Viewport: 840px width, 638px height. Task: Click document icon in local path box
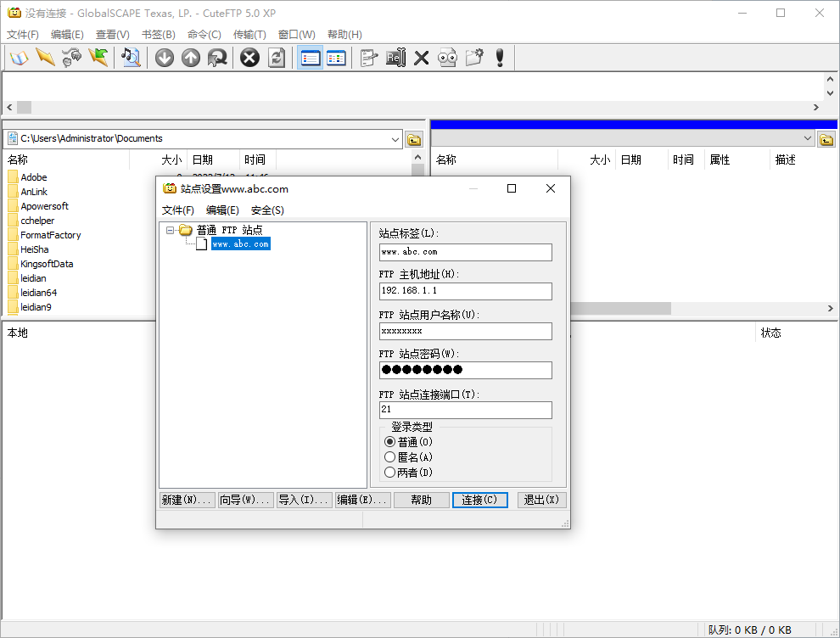(x=13, y=138)
